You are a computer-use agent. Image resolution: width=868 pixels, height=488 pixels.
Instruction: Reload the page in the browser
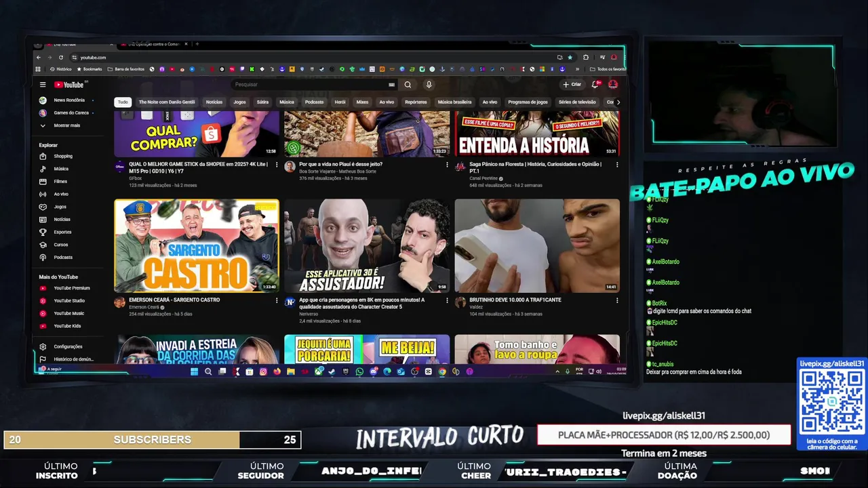[61, 58]
